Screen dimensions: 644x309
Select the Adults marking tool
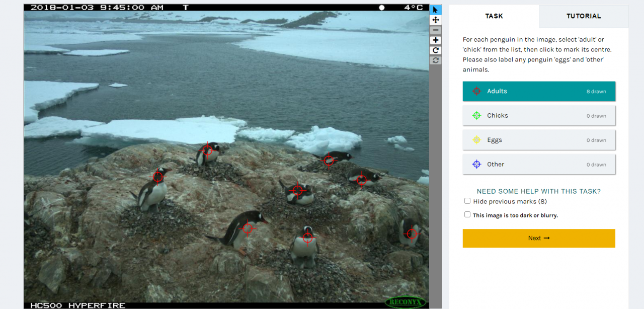pyautogui.click(x=539, y=91)
